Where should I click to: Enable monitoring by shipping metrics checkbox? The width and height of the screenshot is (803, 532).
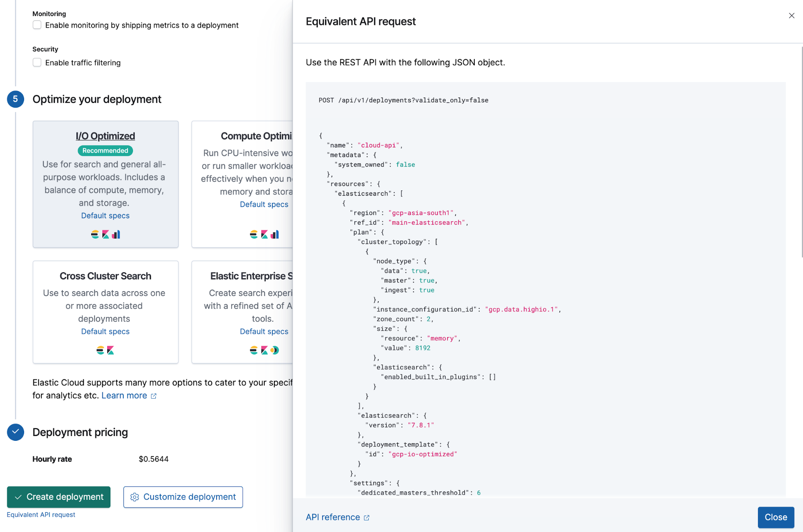37,25
